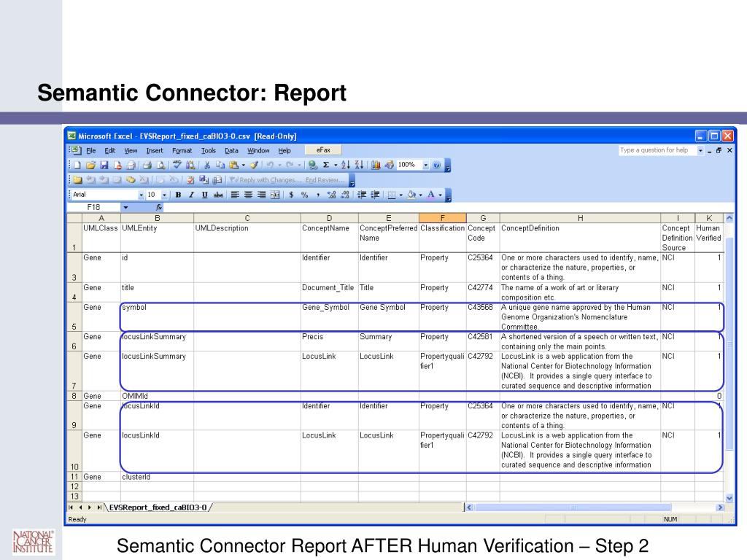Viewport: 747px width, 560px height.
Task: Click the Print icon in standard toolbar
Action: pyautogui.click(x=147, y=166)
